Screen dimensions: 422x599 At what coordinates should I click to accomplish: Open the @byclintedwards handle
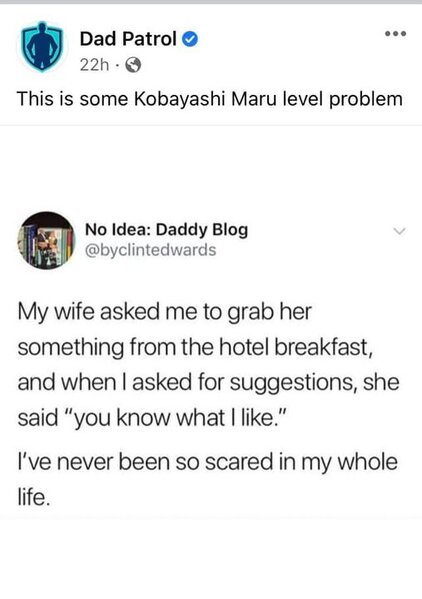pyautogui.click(x=150, y=250)
